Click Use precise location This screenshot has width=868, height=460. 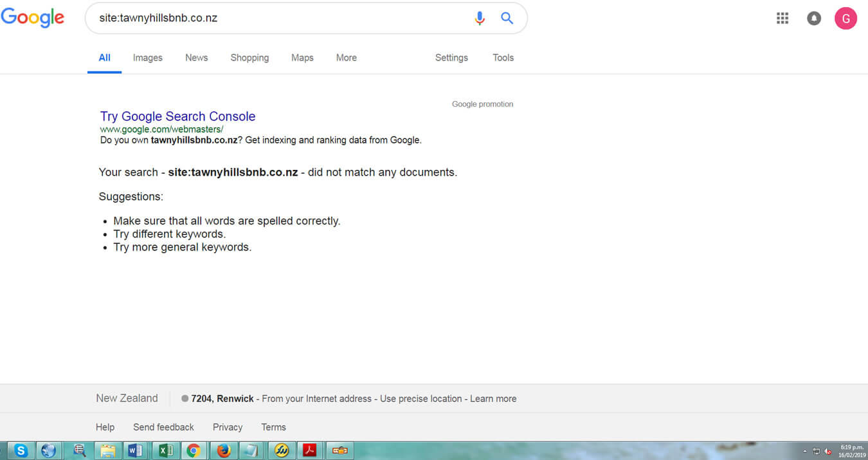421,399
